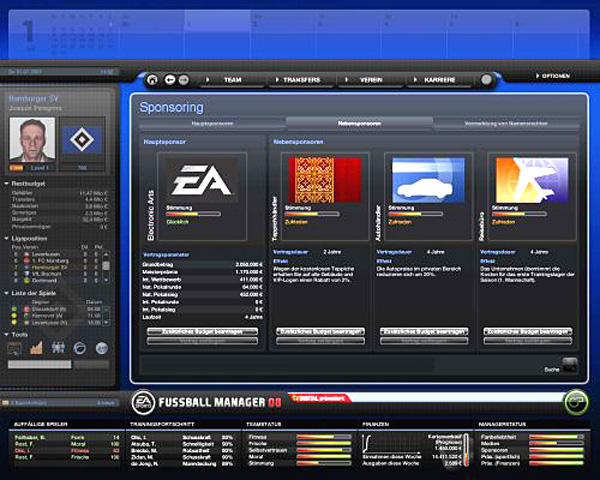600x480 pixels.
Task: Click the round button right of KARRIERE
Action: (x=486, y=80)
